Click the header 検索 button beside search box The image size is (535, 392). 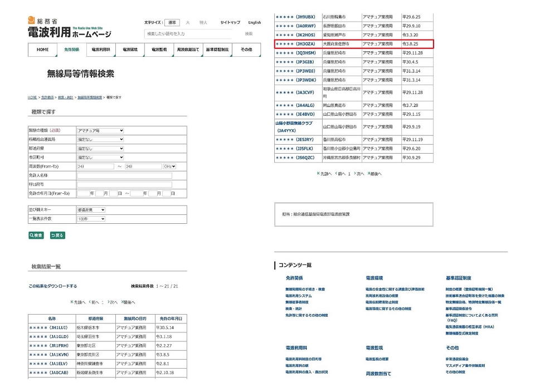[x=249, y=34]
